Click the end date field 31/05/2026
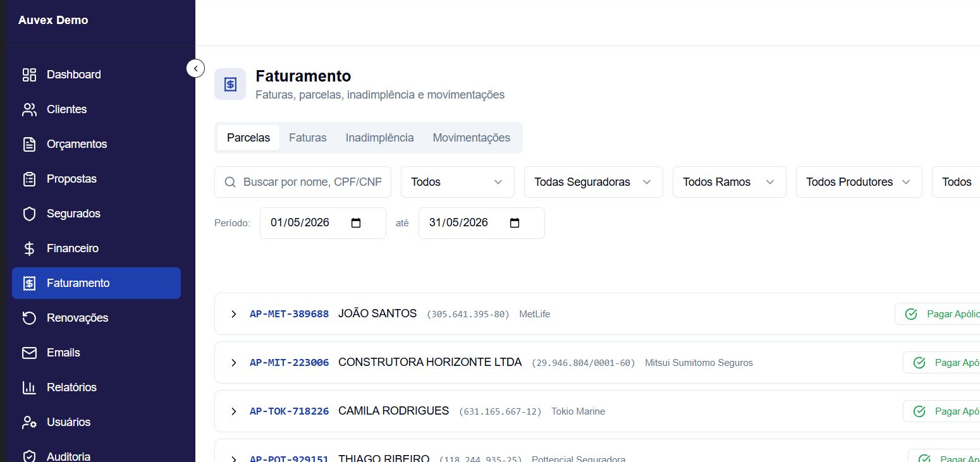Viewport: 980px width, 462px height. 481,223
